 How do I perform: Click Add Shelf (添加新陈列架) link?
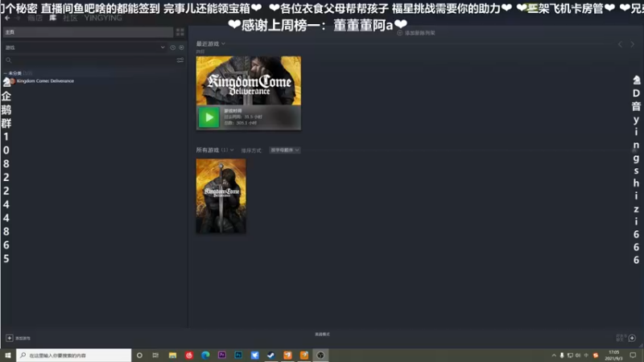coord(416,33)
